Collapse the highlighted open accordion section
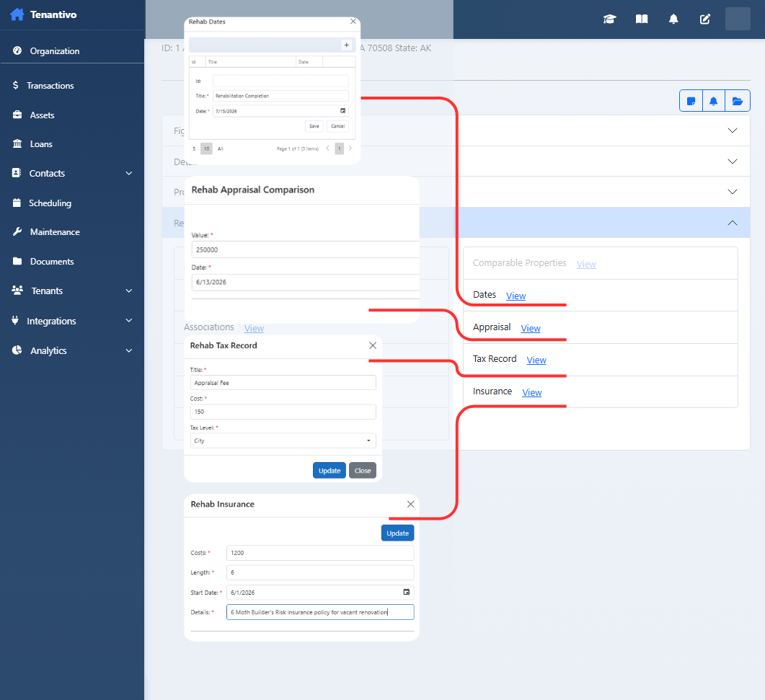Viewport: 765px width, 700px height. (733, 223)
